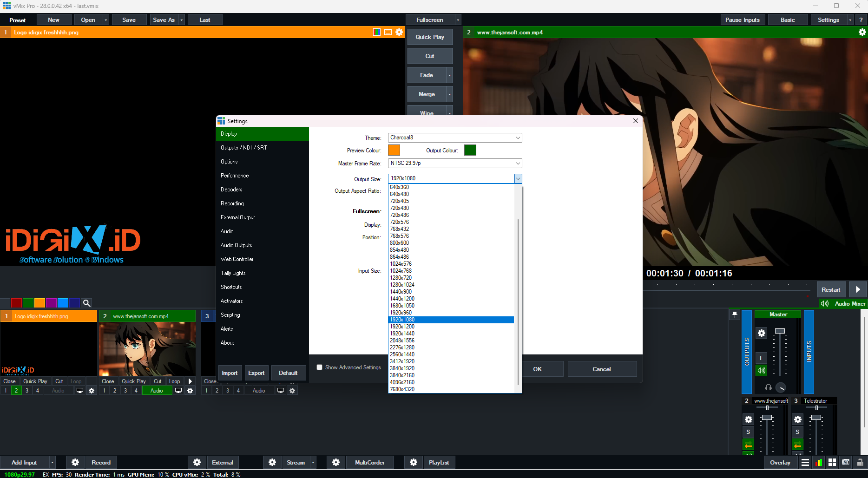Screen dimensions: 868x478
Task: Pin the audio mixer panel
Action: (x=735, y=315)
